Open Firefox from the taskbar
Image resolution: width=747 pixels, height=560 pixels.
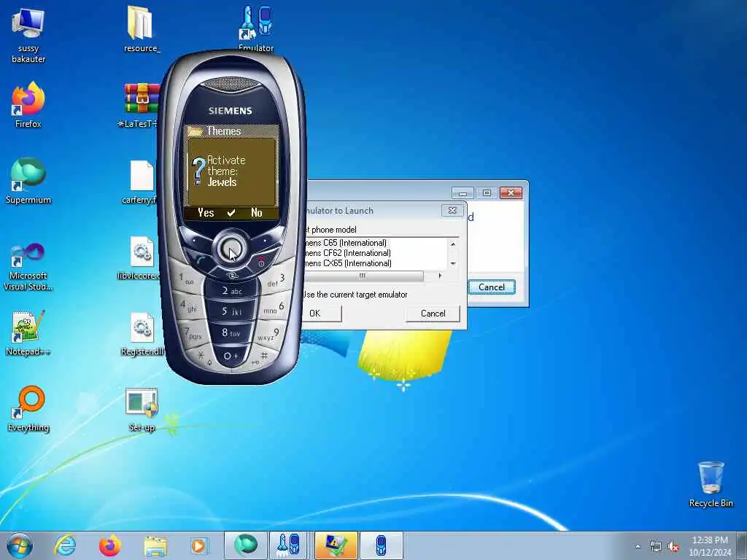[109, 545]
